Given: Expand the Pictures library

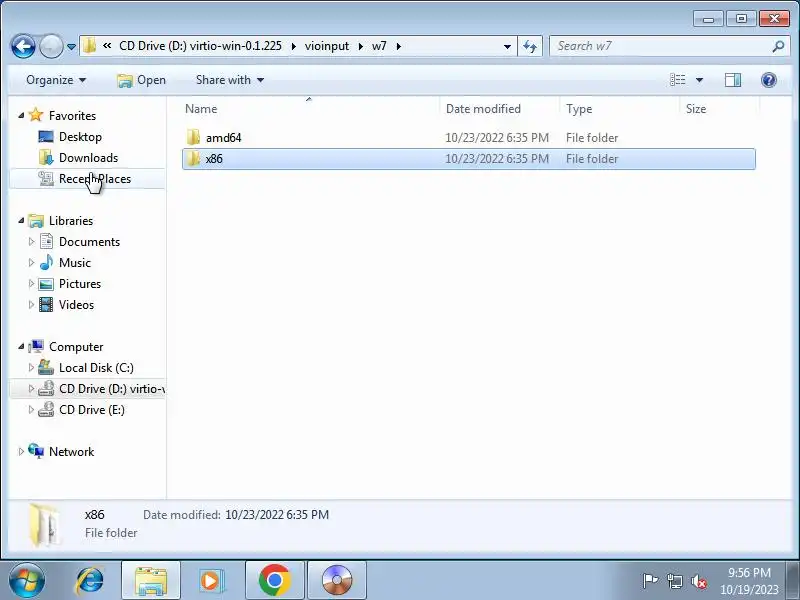Looking at the screenshot, I should [x=31, y=283].
